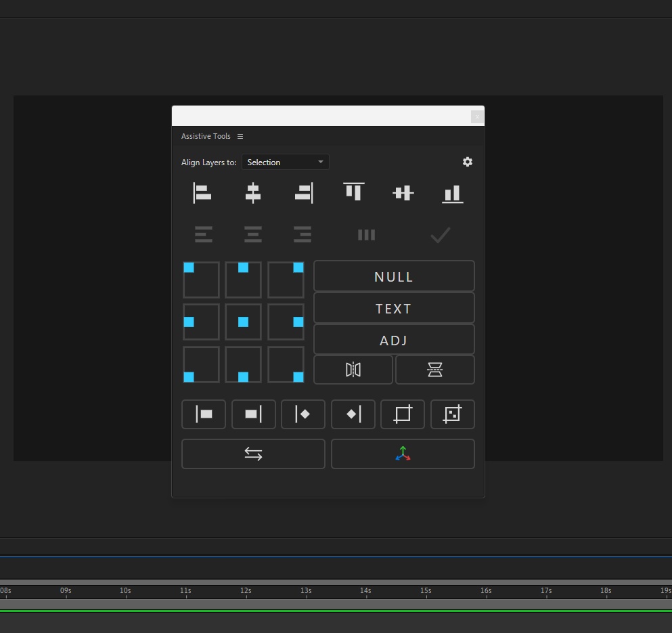Click the 3D axis button
The height and width of the screenshot is (633, 672).
[403, 454]
